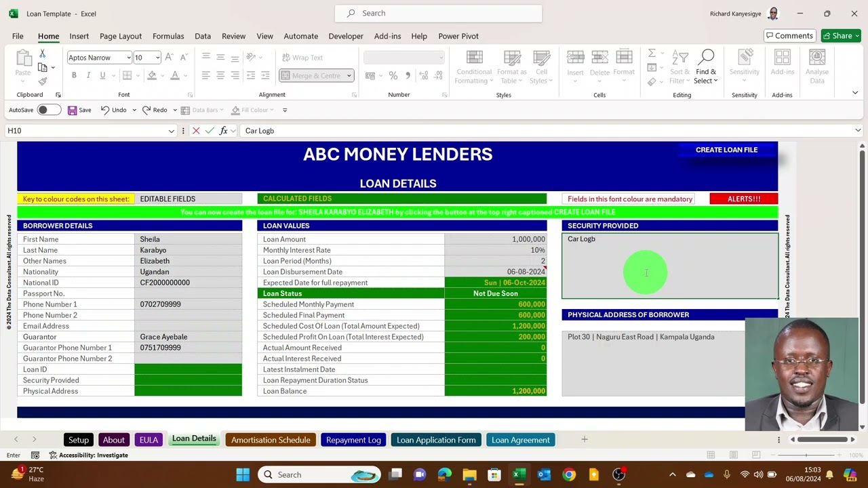Open the Page Layout tab
868x488 pixels.
[121, 36]
